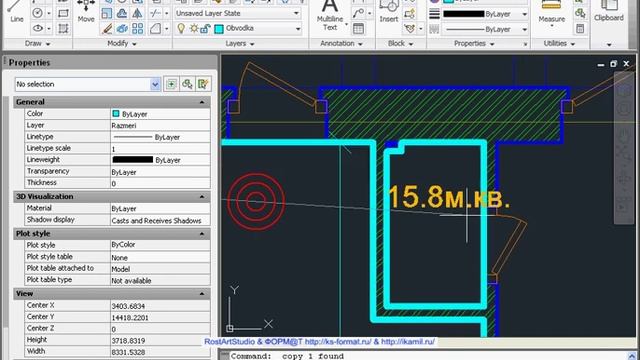Select the Ellipse tool in Draw panel
640x360 pixels.
tap(38, 28)
